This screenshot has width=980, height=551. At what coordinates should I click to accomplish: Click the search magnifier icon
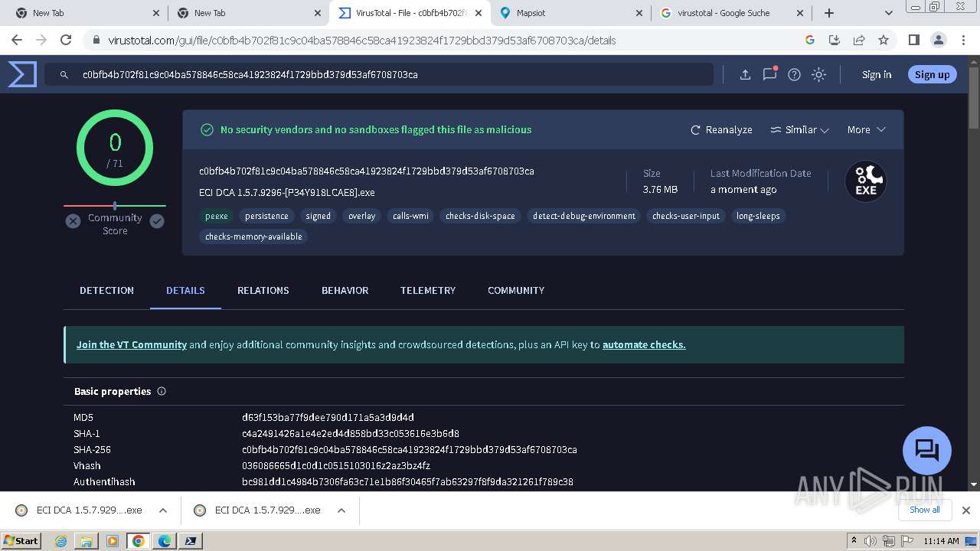tap(64, 74)
